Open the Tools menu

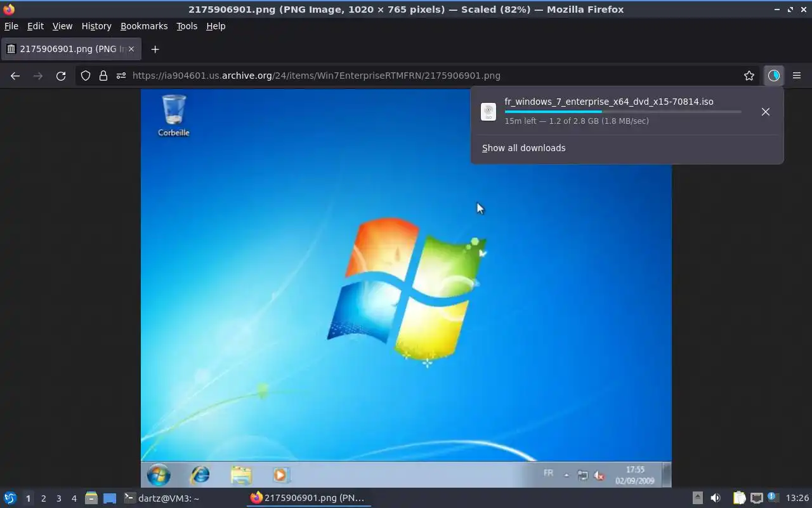pyautogui.click(x=187, y=26)
